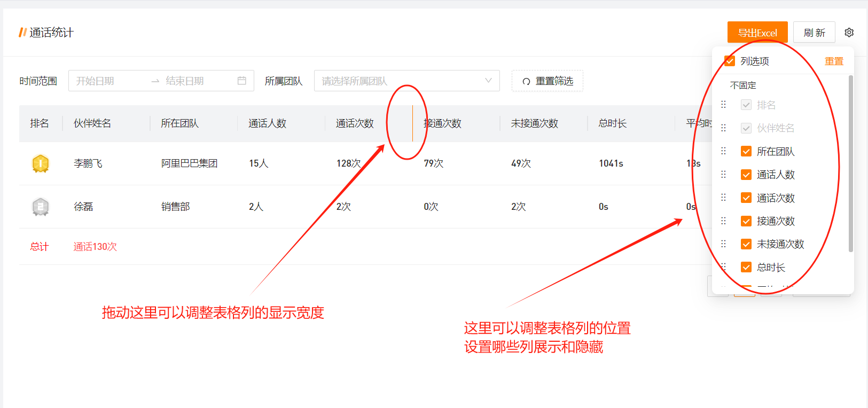Open the 所属团队 team dropdown

point(407,81)
